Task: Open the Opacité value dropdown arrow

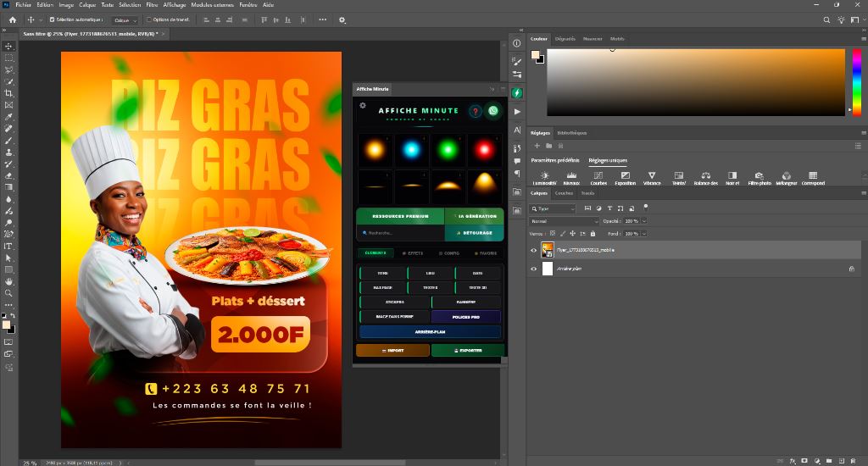Action: 644,221
